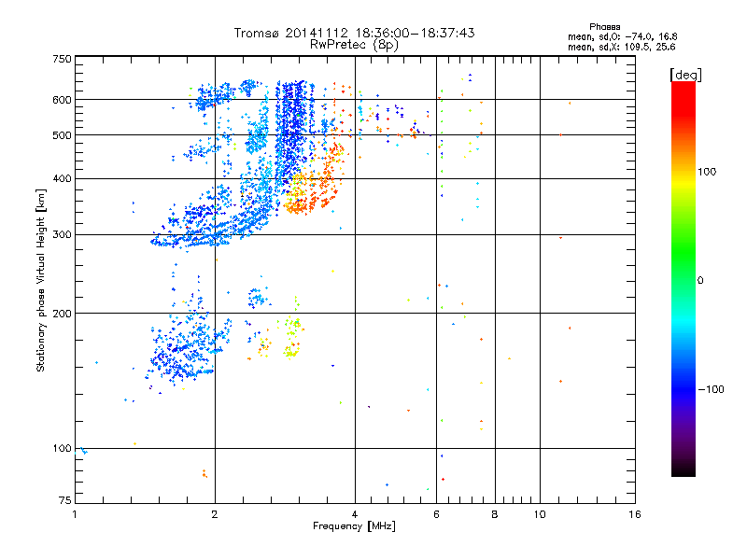
Task: Click y-axis tick label '400'
Action: pyautogui.click(x=62, y=178)
